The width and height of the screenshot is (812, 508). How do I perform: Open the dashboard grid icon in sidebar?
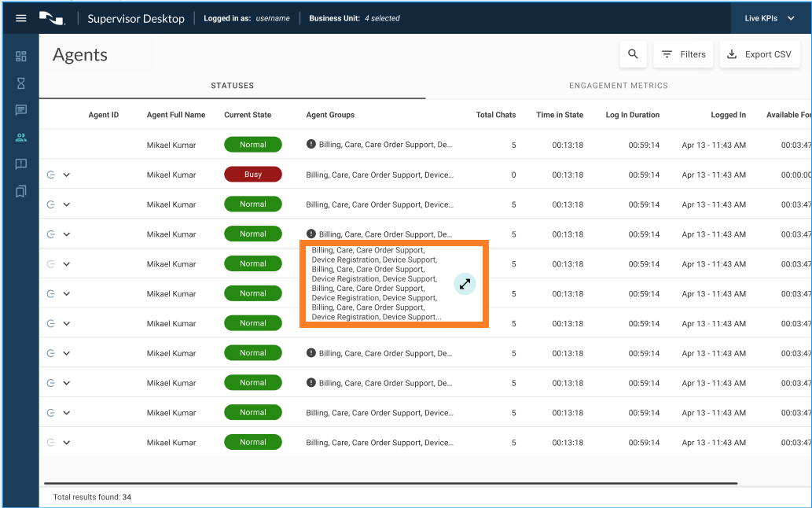coord(21,57)
